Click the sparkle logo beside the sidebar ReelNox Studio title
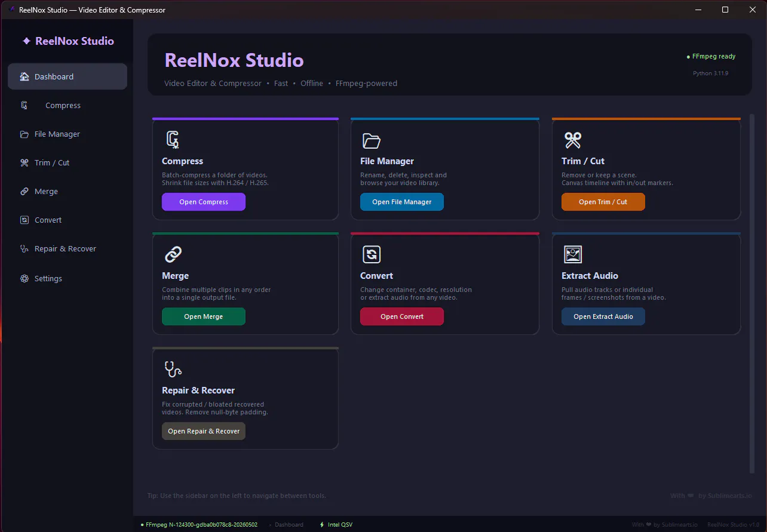Viewport: 767px width, 532px height. pos(26,41)
